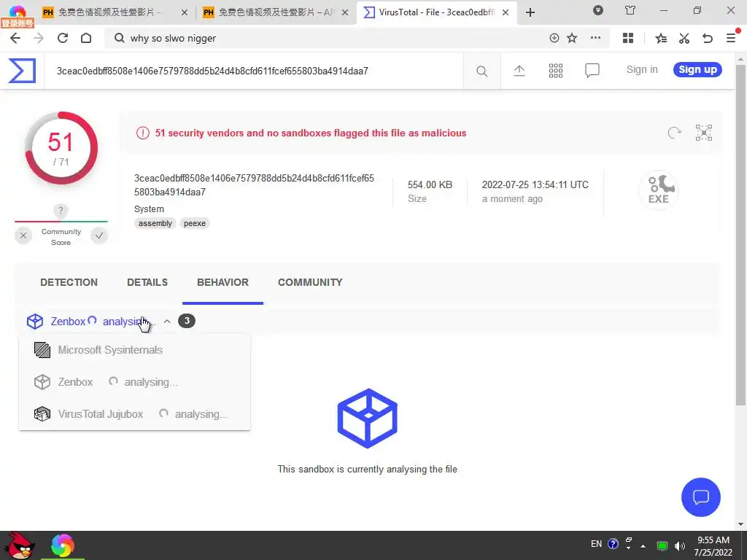Click the browser extensions grid icon
Screen dimensions: 747x560
tap(628, 38)
